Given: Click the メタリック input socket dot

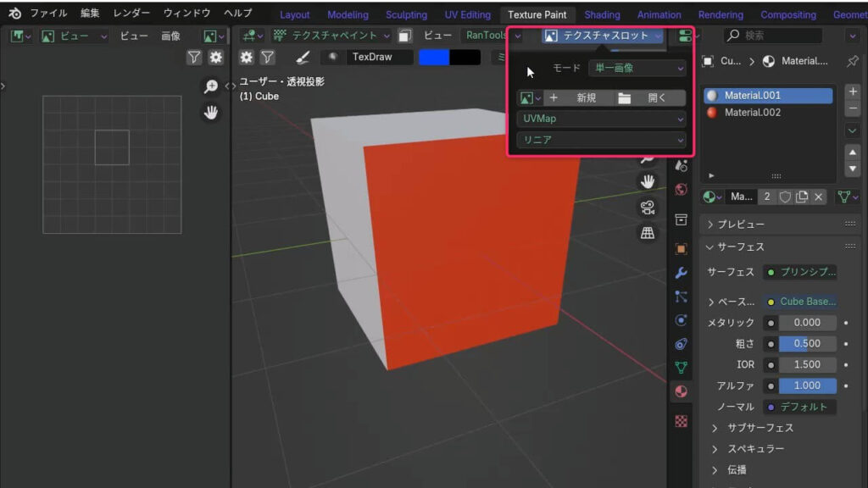Looking at the screenshot, I should [771, 323].
